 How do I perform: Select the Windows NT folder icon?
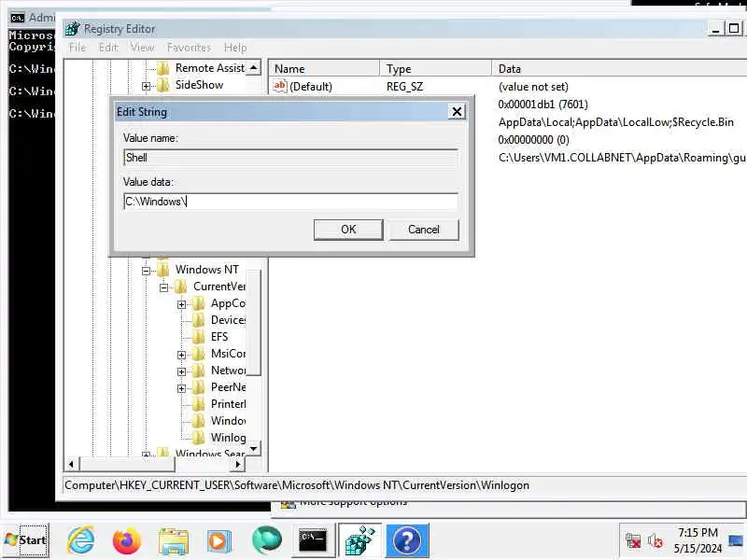[x=162, y=270]
